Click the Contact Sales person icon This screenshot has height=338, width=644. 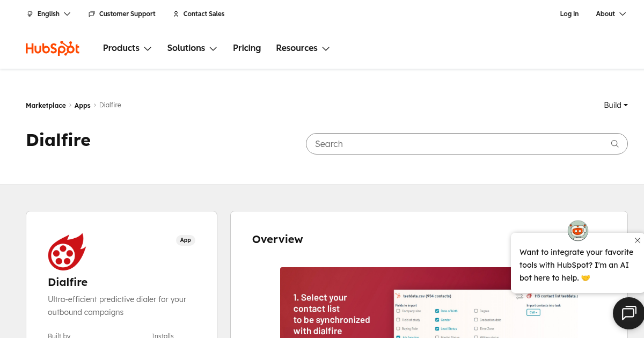coord(176,14)
